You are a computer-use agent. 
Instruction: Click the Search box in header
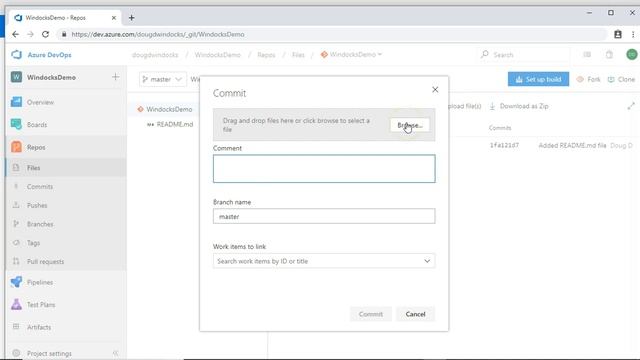(524, 55)
